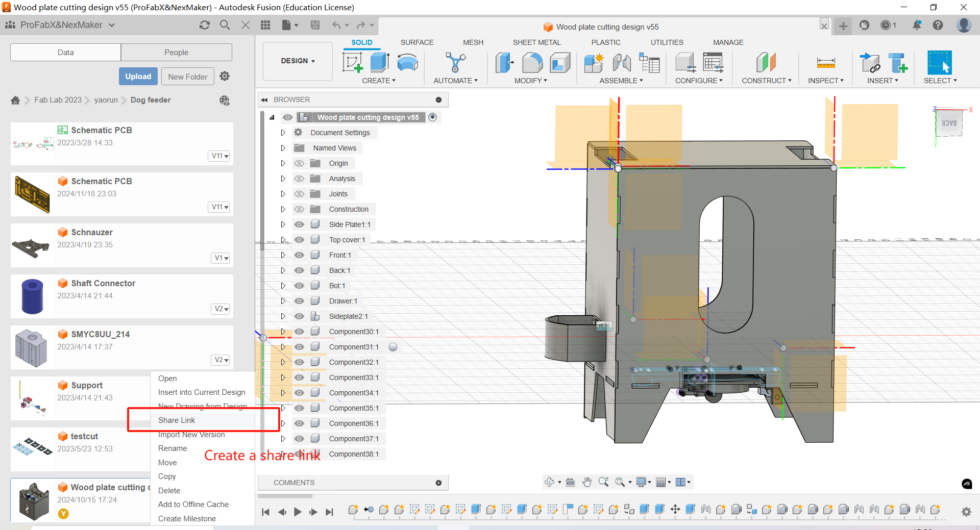Select the Press Pull modify icon
This screenshot has width=980, height=530.
click(505, 63)
